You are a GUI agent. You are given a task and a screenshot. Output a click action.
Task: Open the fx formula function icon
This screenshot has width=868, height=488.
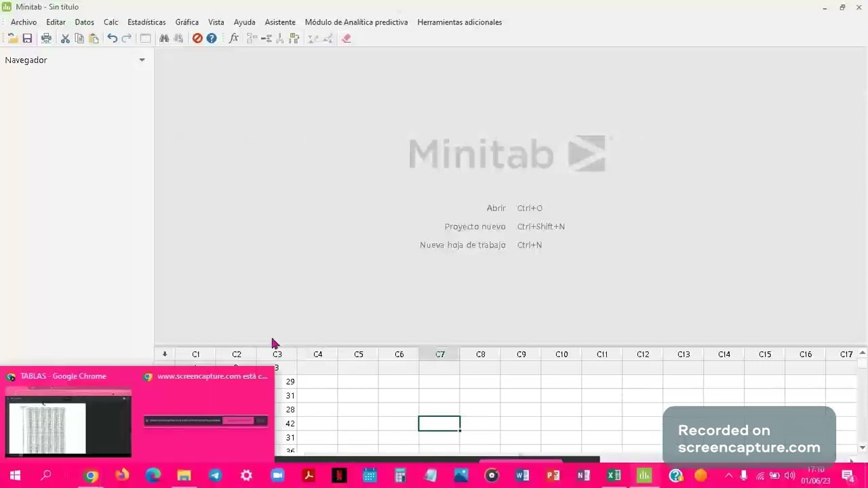coord(234,39)
